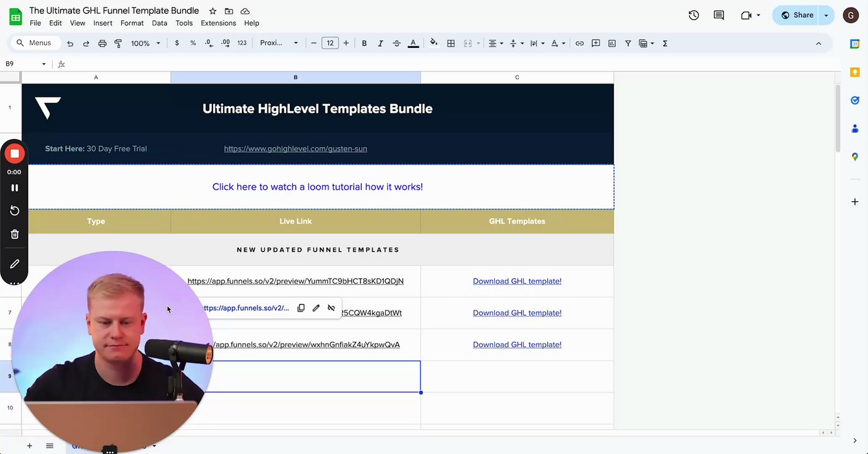868x454 pixels.
Task: Pause the screen recording
Action: 14,188
